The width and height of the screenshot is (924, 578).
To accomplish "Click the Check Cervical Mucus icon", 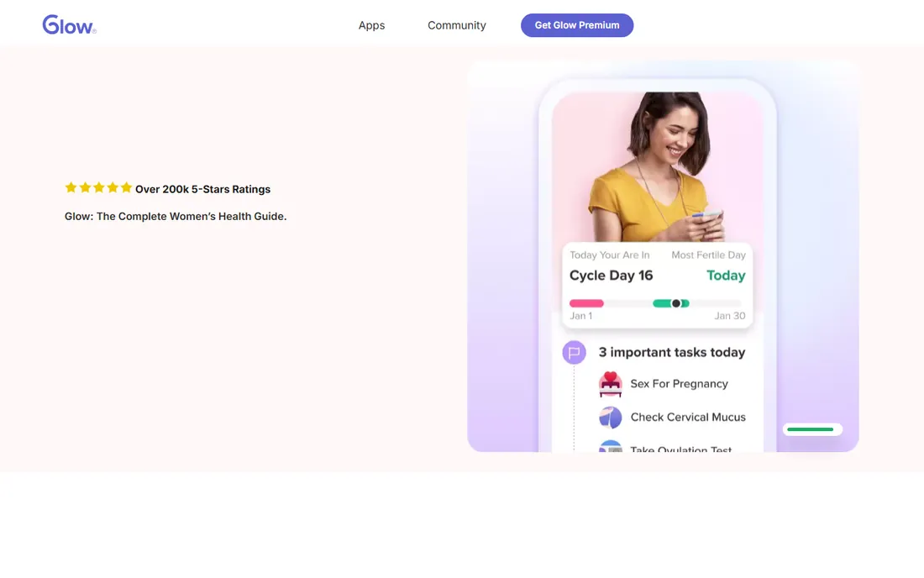I will pos(611,418).
